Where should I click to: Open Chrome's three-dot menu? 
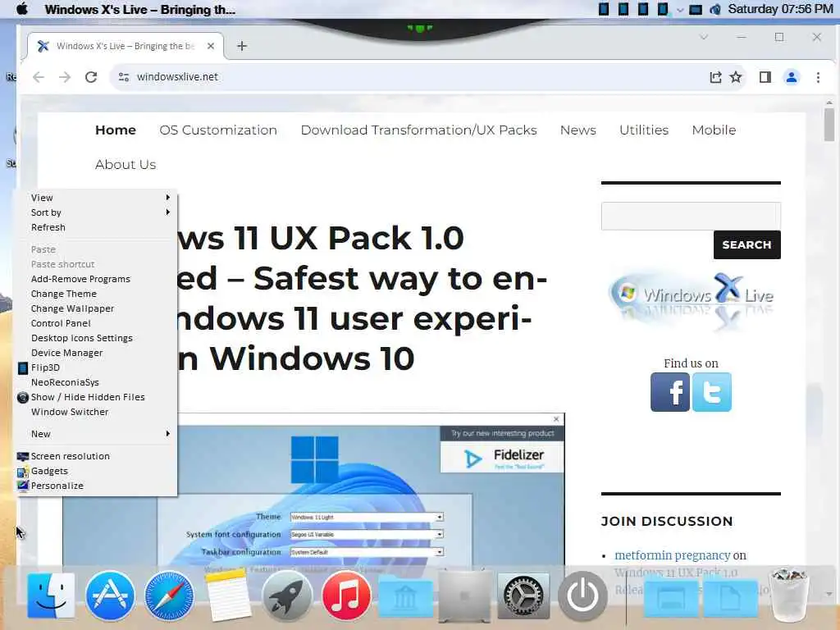(x=818, y=77)
